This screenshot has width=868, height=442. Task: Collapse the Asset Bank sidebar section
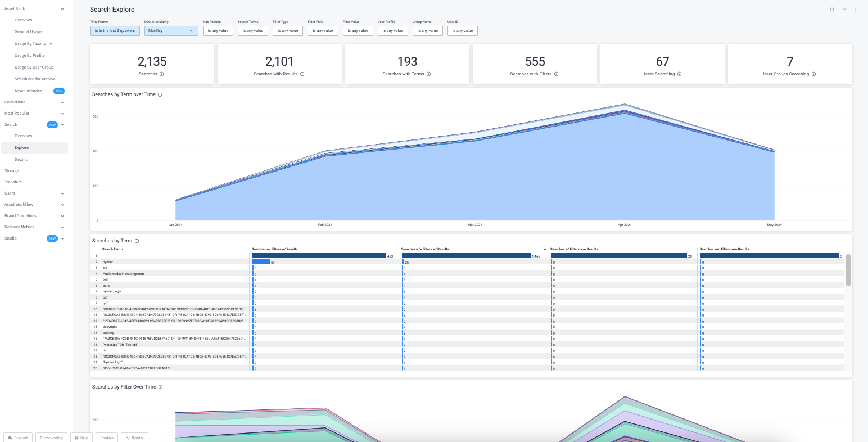click(62, 8)
